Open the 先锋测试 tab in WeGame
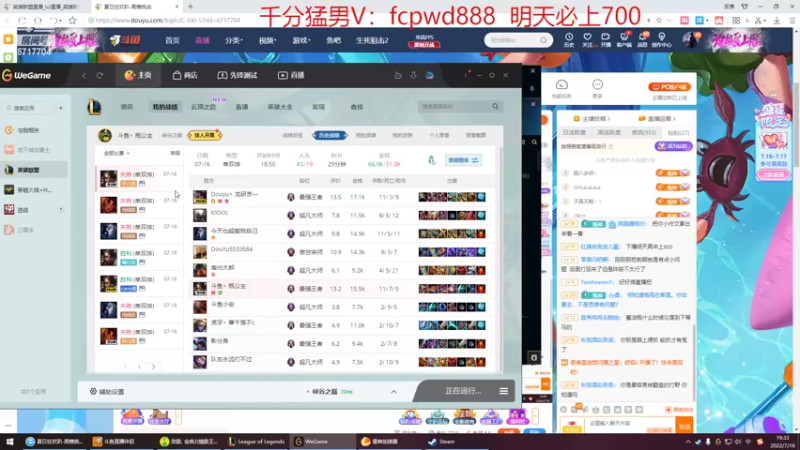800x450 pixels. (237, 75)
